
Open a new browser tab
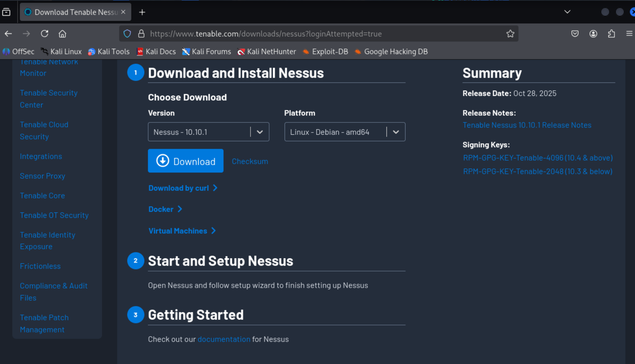[142, 12]
